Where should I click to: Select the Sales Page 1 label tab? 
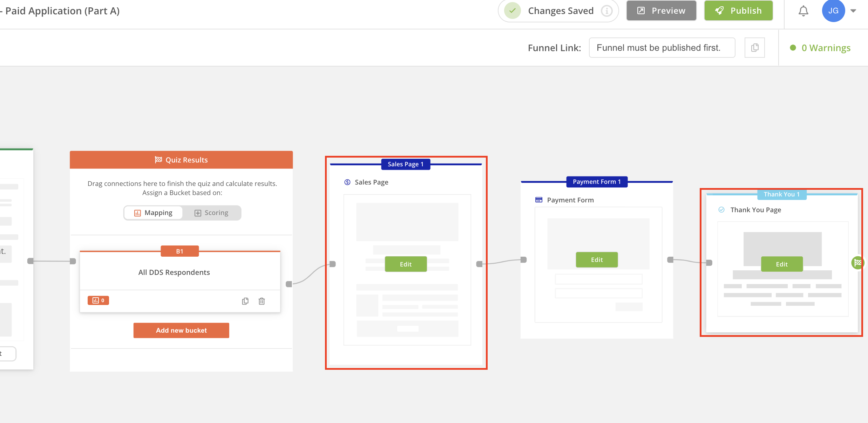[406, 164]
